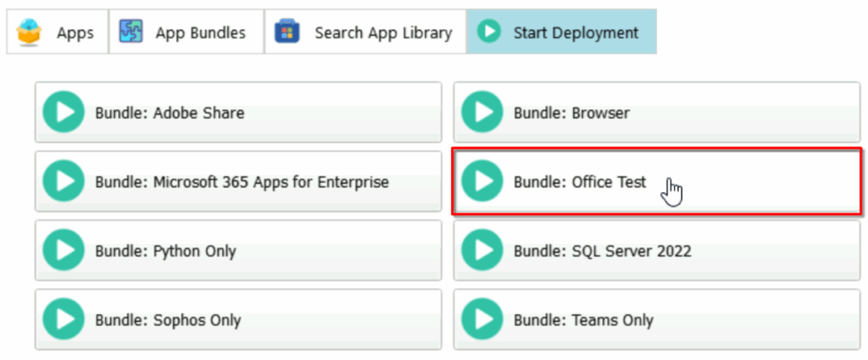
Task: Launch Bundle: Teams Only deployment
Action: coord(657,319)
